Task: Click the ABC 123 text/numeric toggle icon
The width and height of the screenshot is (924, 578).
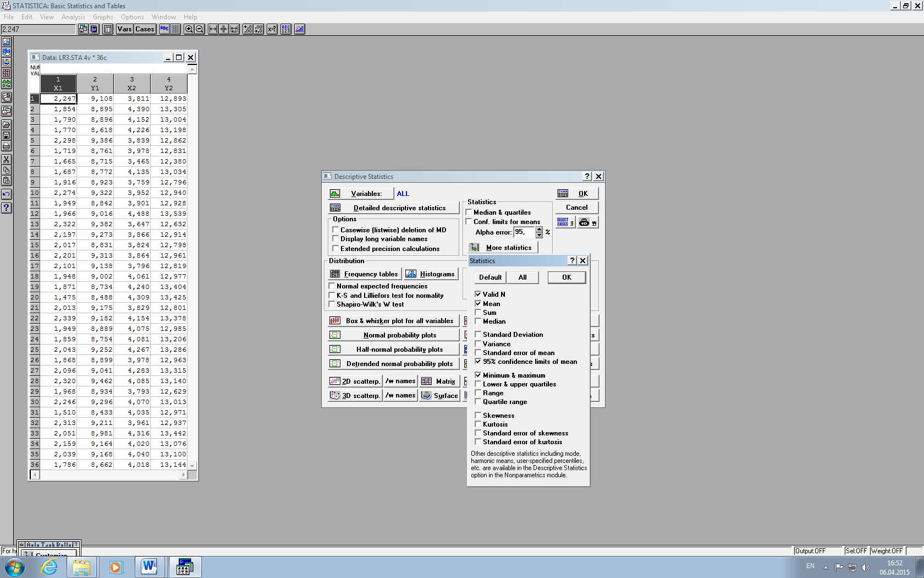Action: (x=286, y=29)
